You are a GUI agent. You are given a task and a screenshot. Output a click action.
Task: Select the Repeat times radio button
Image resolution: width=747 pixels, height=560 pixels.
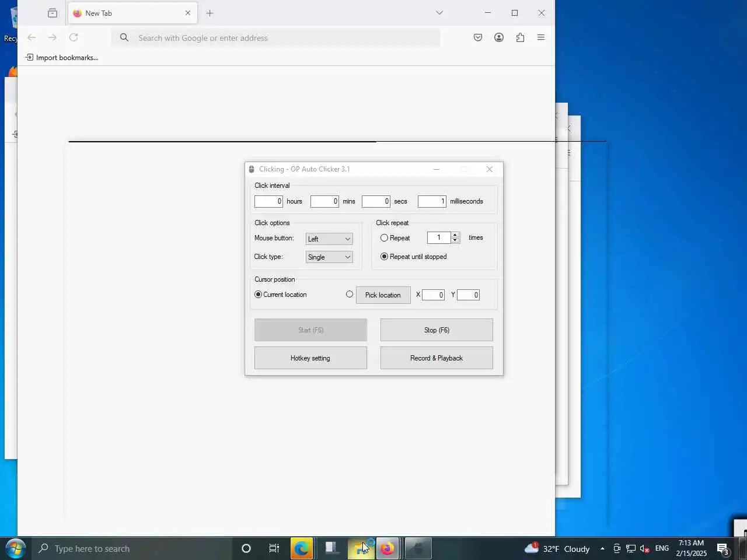[x=384, y=238]
